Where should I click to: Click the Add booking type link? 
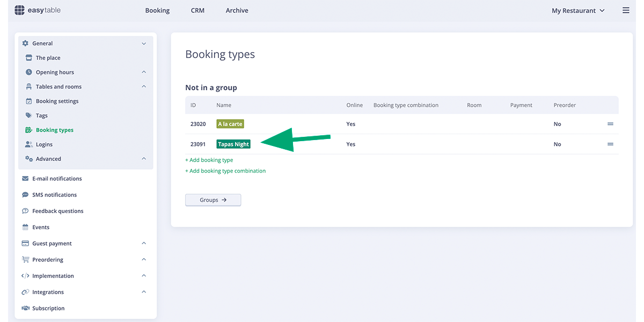pyautogui.click(x=209, y=160)
